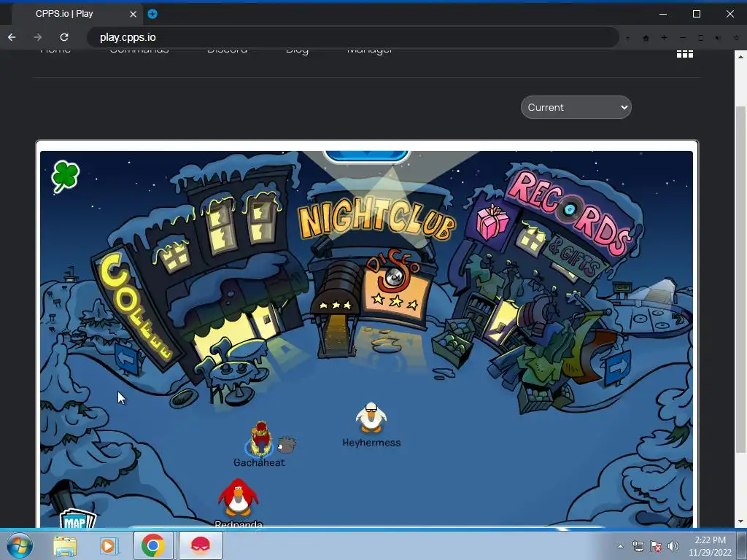The height and width of the screenshot is (560, 747).
Task: Click the page's vertical scrollbar thumb
Action: click(740, 279)
